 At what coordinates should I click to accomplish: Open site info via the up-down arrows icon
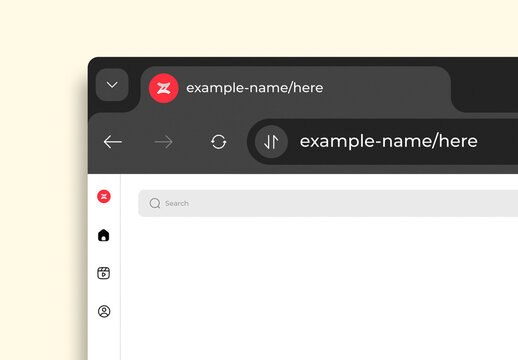tap(271, 142)
